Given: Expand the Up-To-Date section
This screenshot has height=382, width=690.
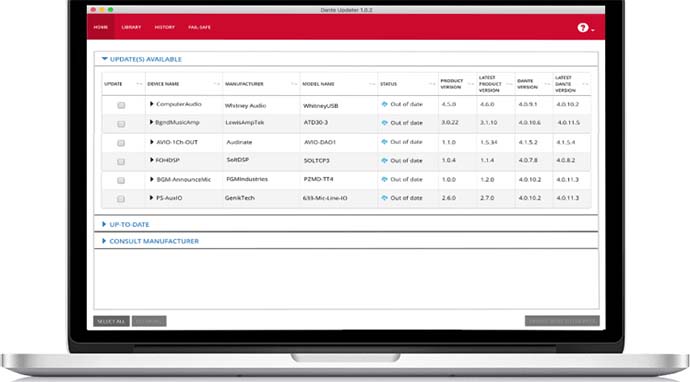Looking at the screenshot, I should 104,224.
